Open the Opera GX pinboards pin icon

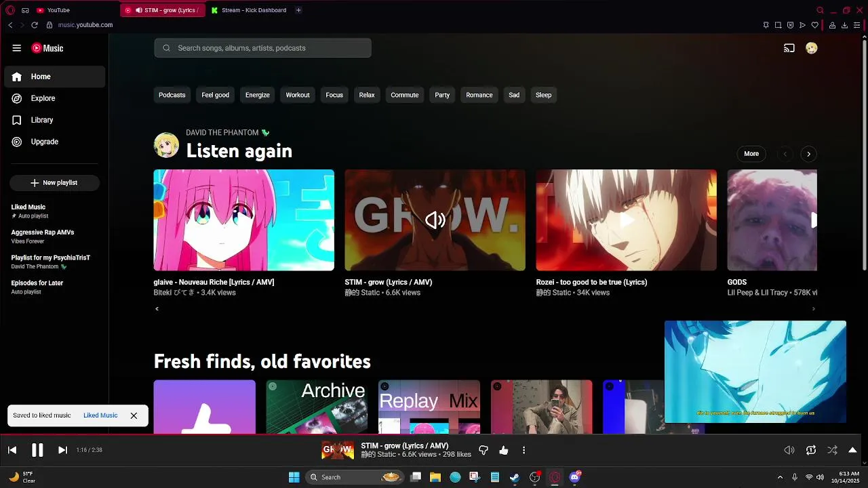[x=766, y=25]
